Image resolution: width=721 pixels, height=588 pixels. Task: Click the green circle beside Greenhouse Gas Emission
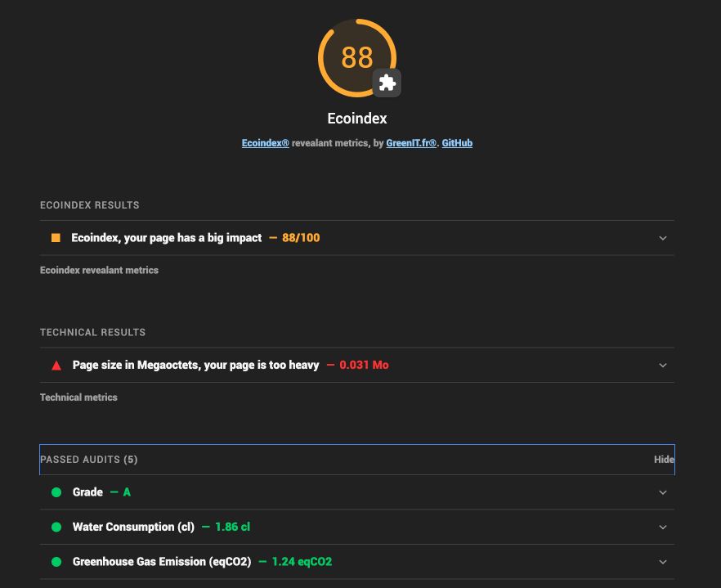pos(56,562)
